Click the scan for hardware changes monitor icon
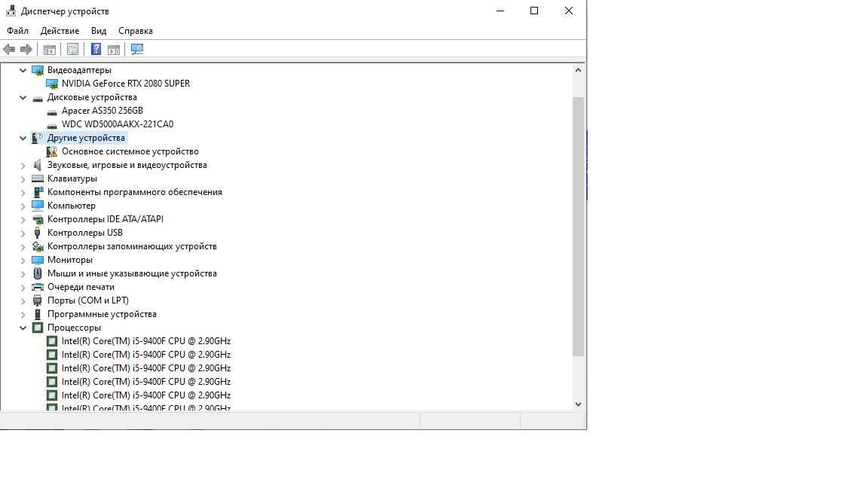 click(x=136, y=49)
